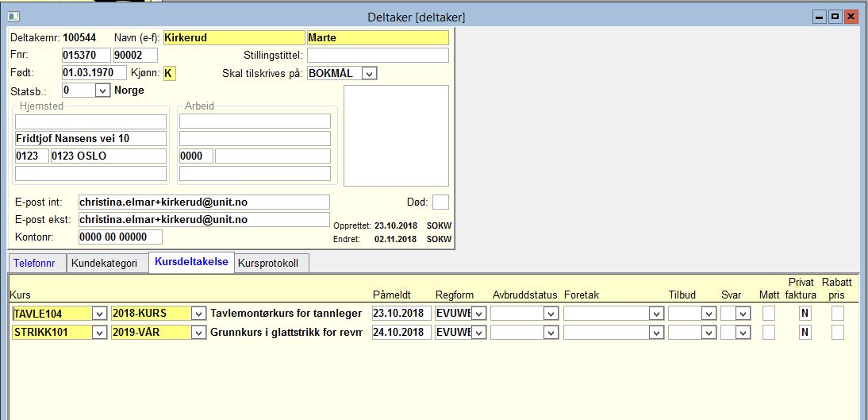
Task: Click the Fnr field 90002
Action: [x=136, y=56]
